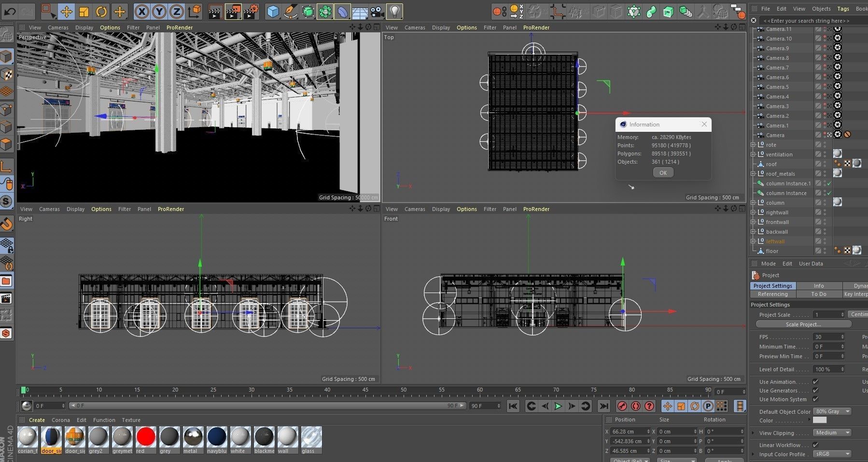
Task: Open Tags menu in Object Manager
Action: pos(843,9)
